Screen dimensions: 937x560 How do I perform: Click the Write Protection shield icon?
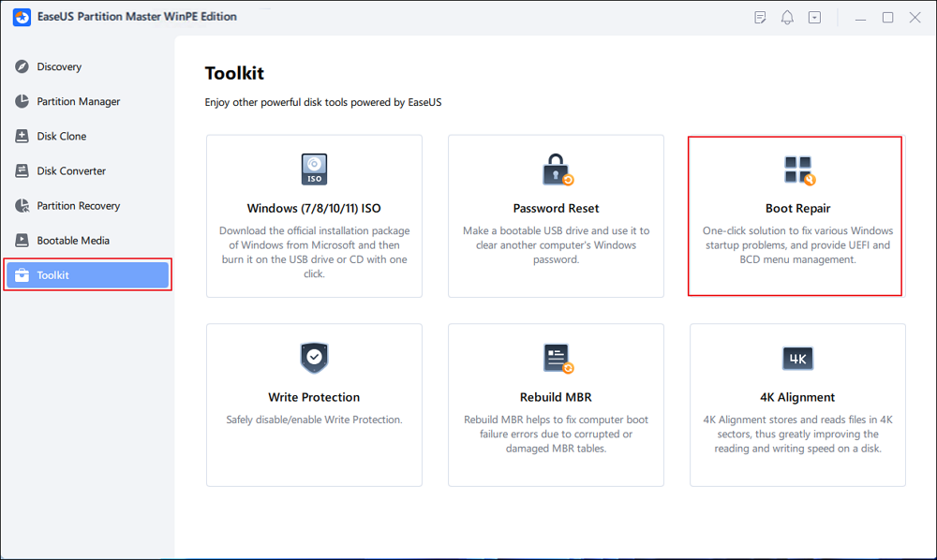tap(314, 359)
